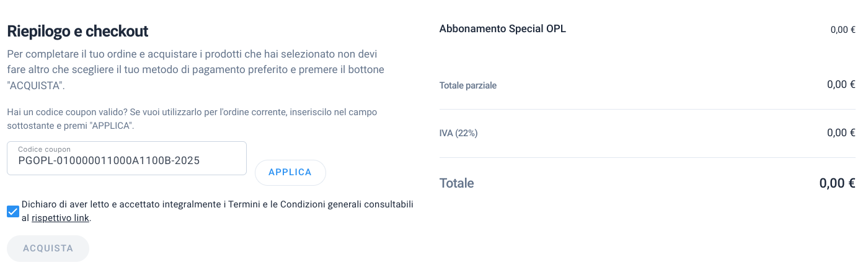Image resolution: width=868 pixels, height=265 pixels.
Task: Select the Abbonamento Special OPL product name
Action: (502, 28)
